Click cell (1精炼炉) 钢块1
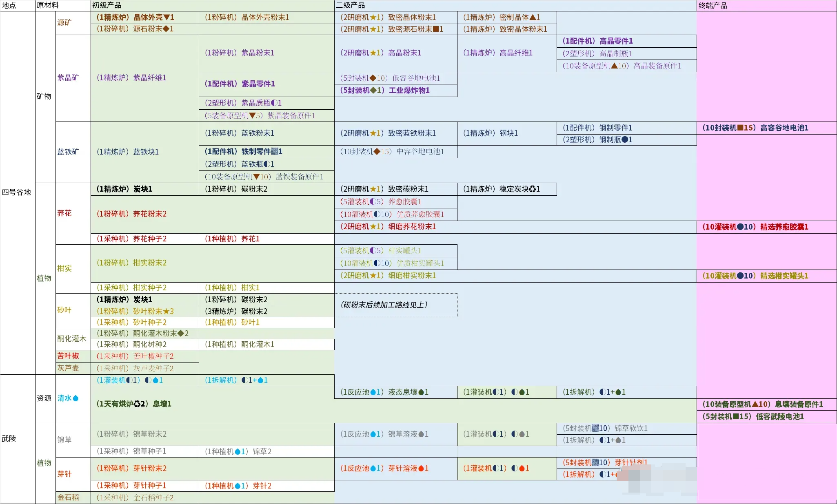 click(507, 133)
